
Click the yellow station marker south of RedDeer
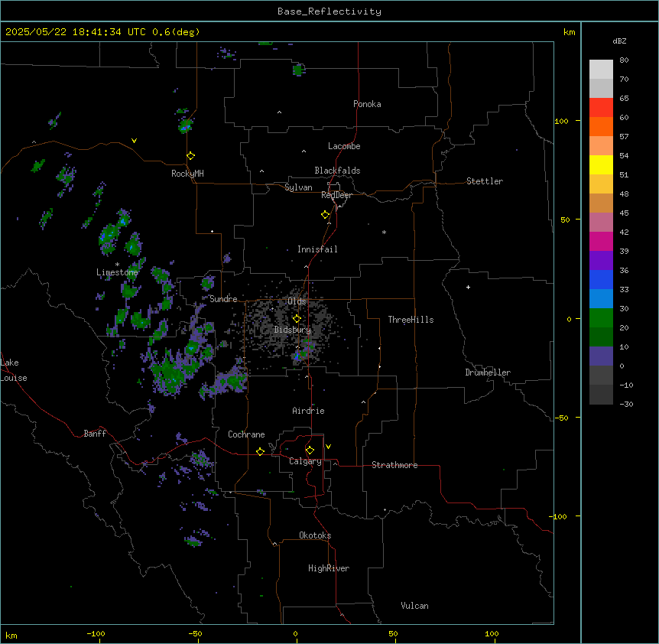tap(326, 215)
